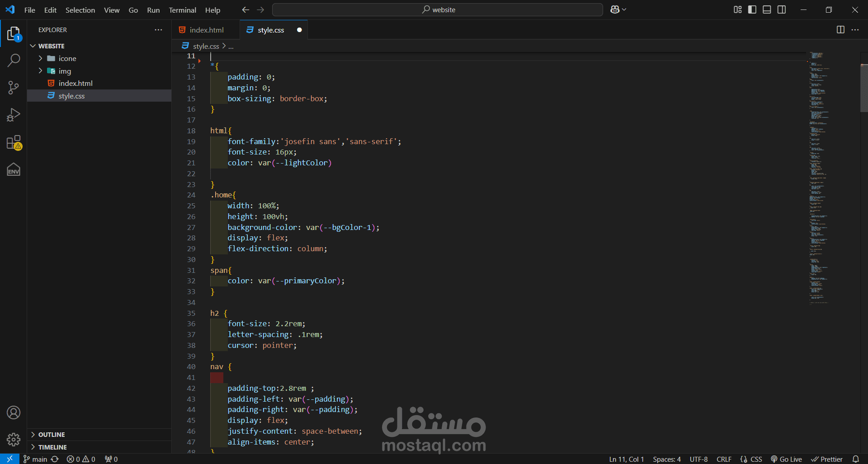
Task: Open the Edit menu
Action: (x=50, y=10)
